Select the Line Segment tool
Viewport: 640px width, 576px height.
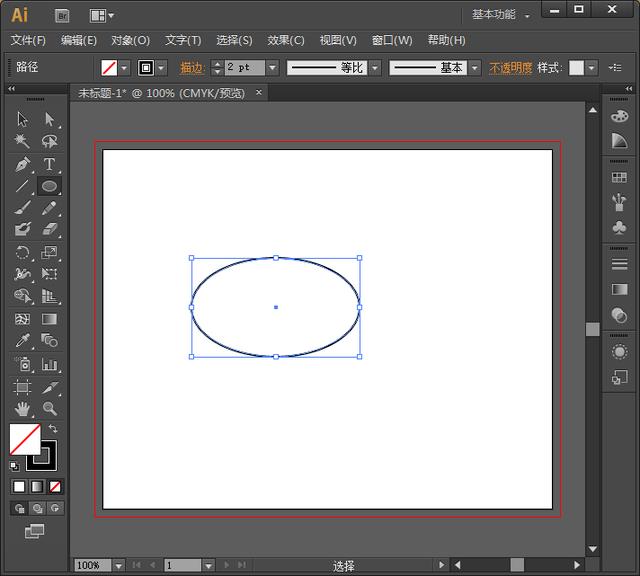(22, 186)
